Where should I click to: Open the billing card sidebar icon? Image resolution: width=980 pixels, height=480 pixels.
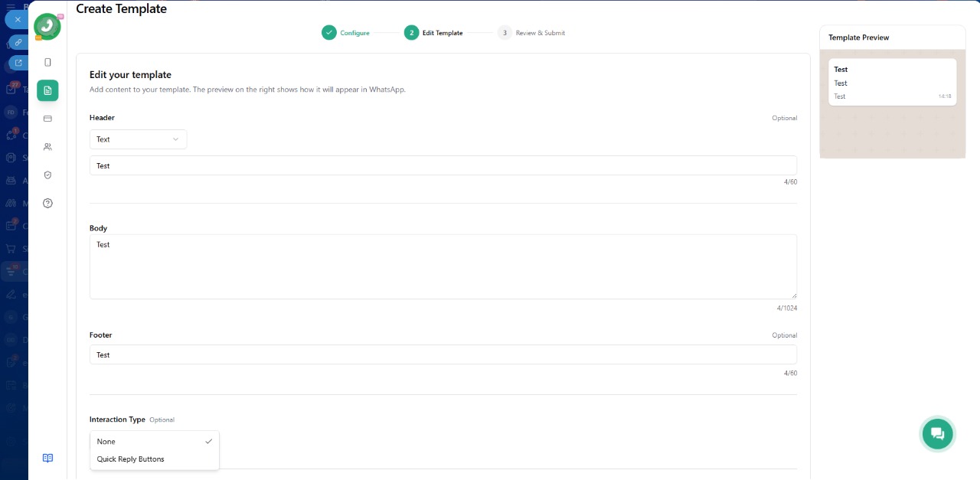tap(47, 119)
